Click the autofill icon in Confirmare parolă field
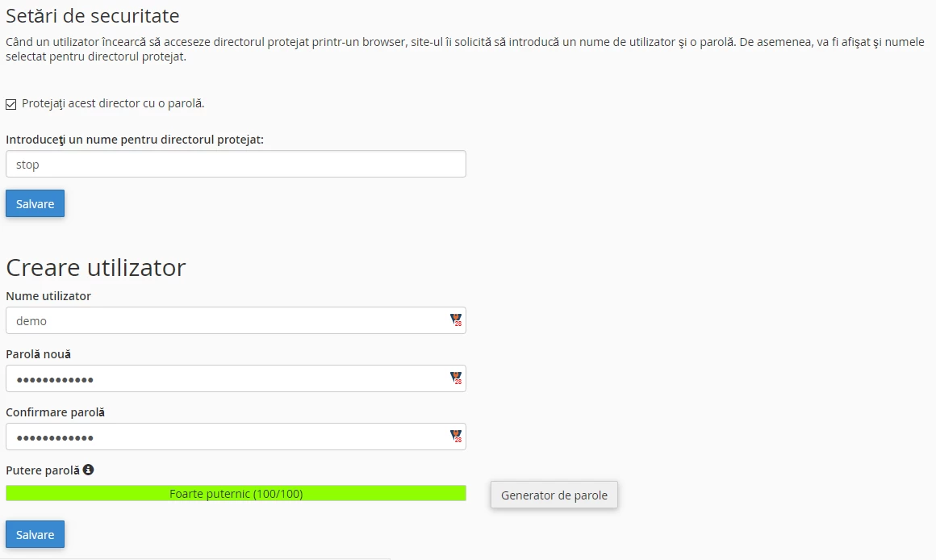 point(456,437)
